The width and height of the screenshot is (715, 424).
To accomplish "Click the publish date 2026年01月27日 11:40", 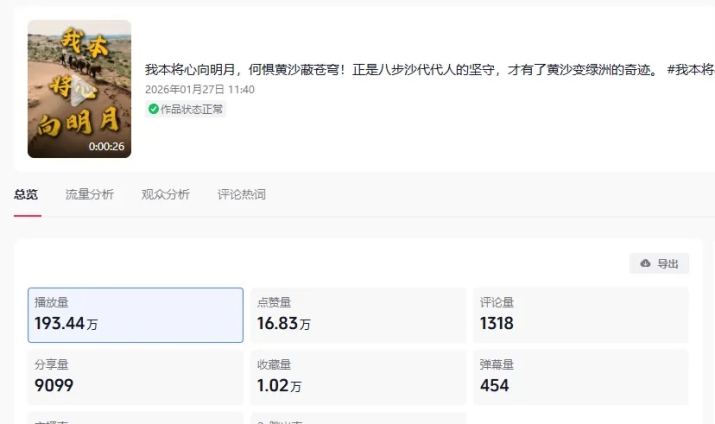I will (x=200, y=89).
